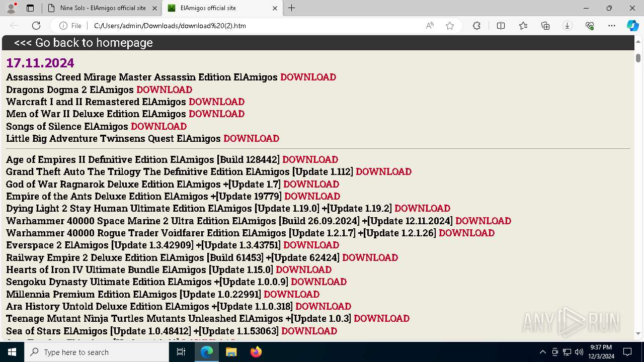Open the Copilot sidebar
Screen dimensions: 644x362
(632, 26)
